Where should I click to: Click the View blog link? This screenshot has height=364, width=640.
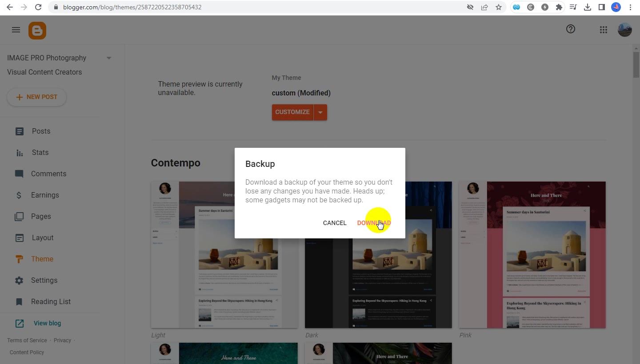[47, 323]
